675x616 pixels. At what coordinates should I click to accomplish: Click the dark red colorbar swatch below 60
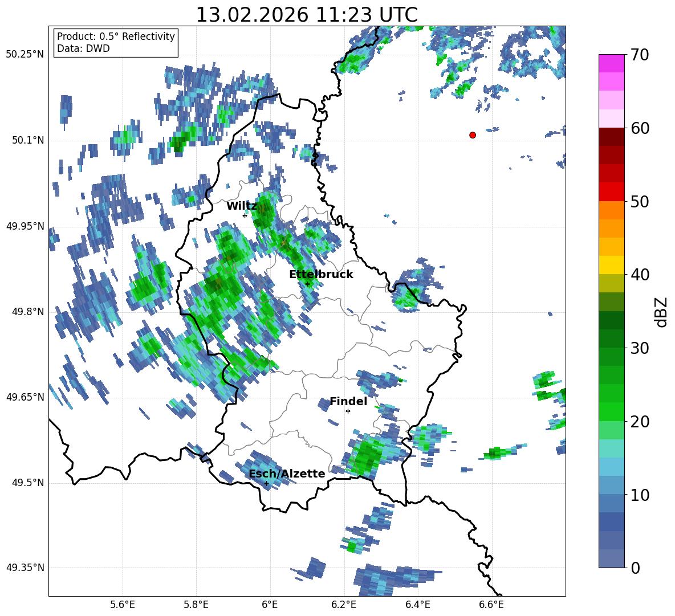[x=611, y=137]
